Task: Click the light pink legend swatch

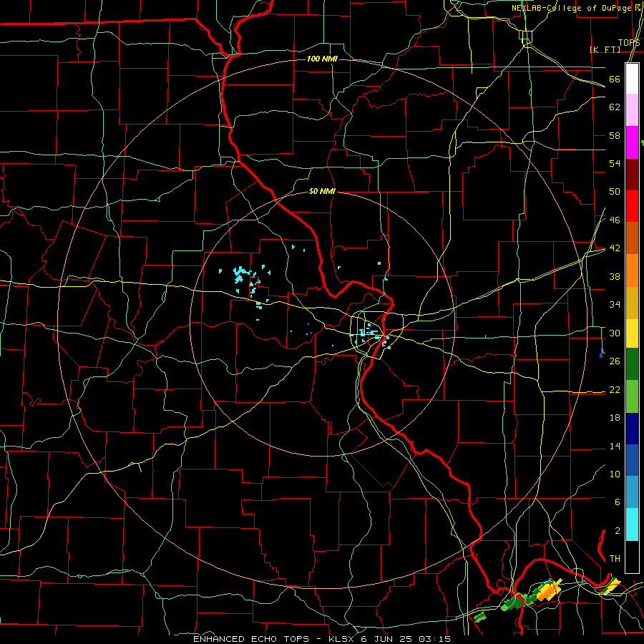Action: point(632,110)
